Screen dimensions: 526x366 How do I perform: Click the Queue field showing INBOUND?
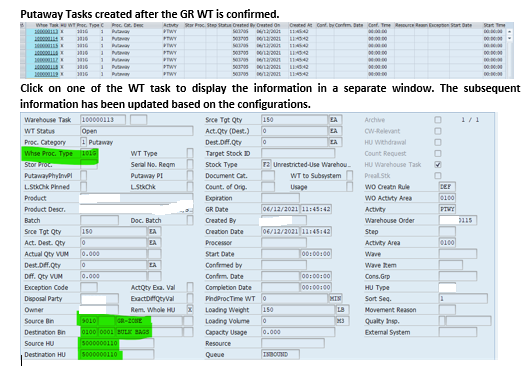tap(280, 355)
